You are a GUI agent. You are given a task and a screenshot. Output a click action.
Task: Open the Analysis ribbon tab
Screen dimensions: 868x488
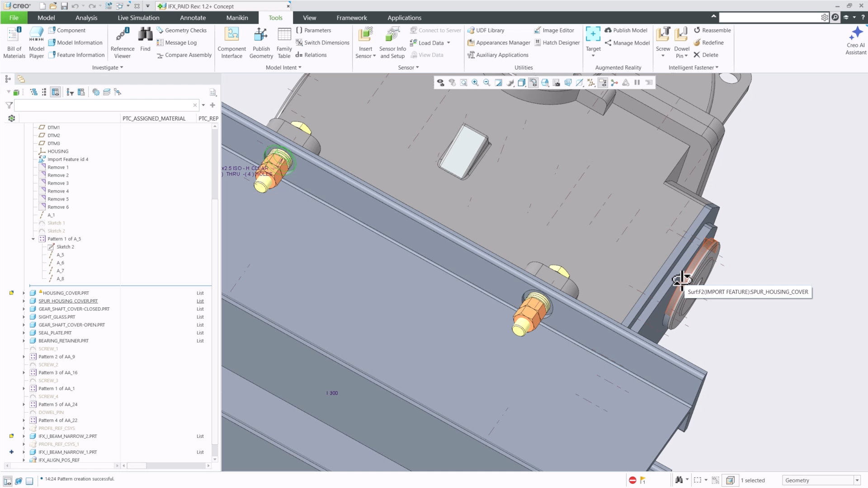coord(86,18)
